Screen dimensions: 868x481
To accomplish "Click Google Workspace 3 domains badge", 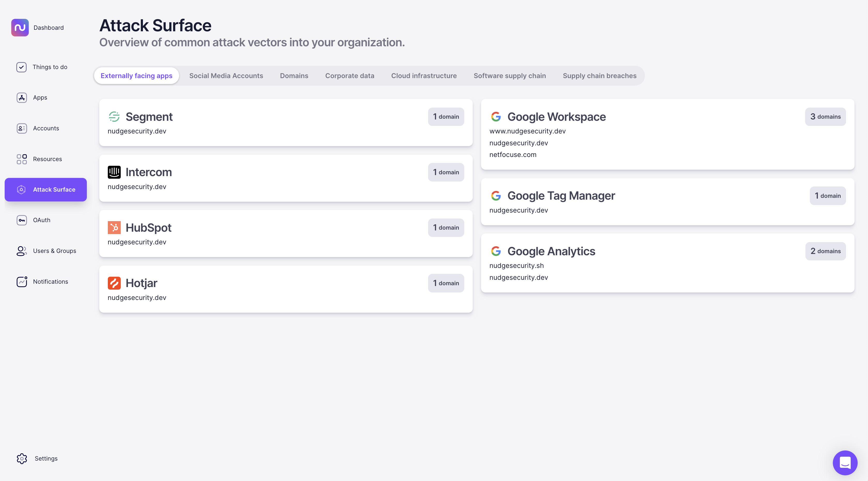I will pyautogui.click(x=825, y=117).
